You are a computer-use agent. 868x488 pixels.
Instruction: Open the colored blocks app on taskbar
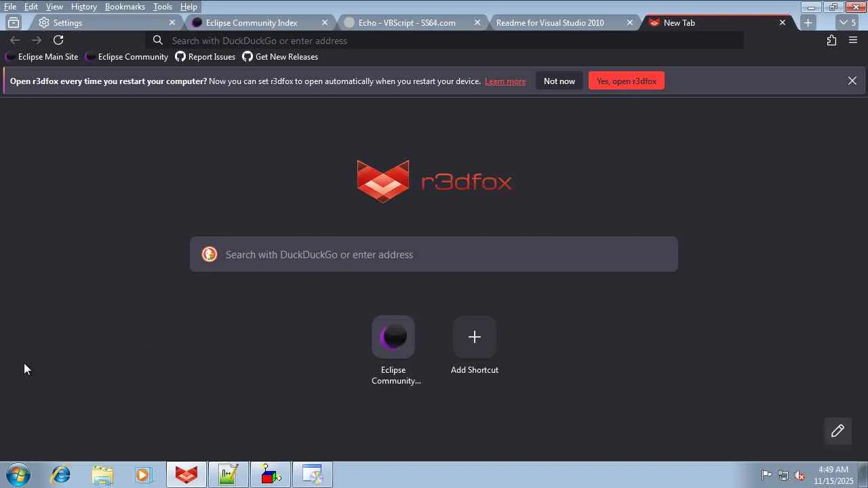(x=271, y=475)
